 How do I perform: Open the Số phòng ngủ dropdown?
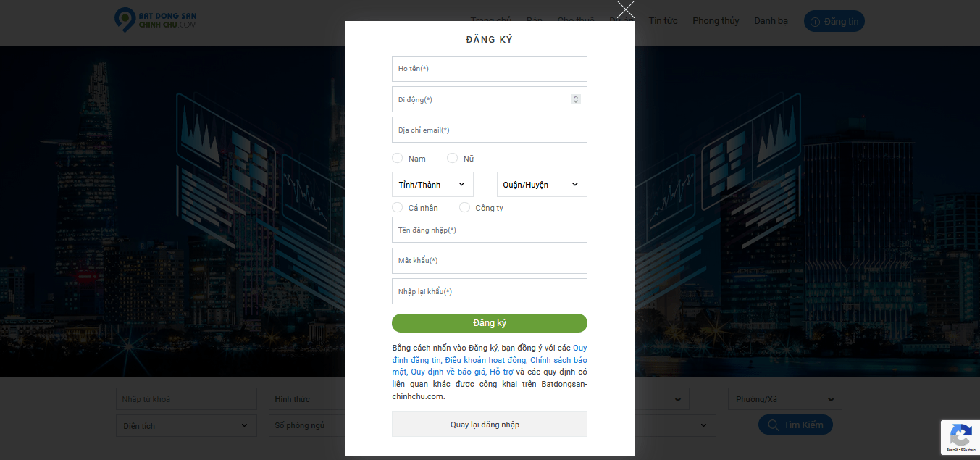click(x=306, y=425)
